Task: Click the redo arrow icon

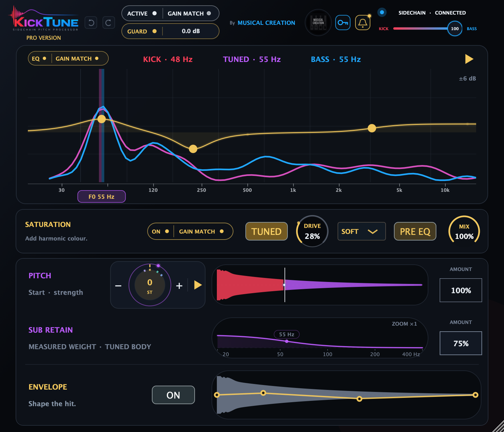Action: pyautogui.click(x=108, y=23)
